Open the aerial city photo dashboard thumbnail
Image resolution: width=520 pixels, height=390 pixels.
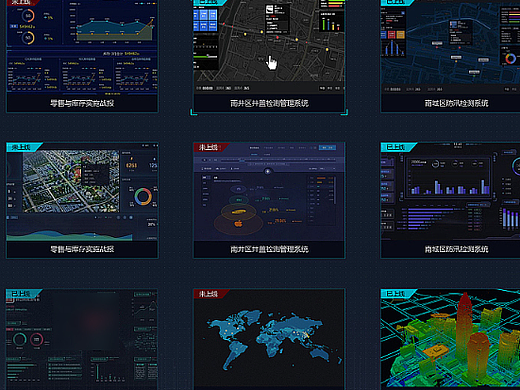pos(82,192)
